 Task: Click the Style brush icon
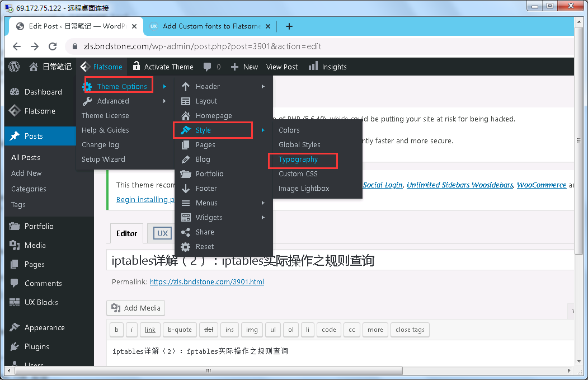click(x=186, y=130)
